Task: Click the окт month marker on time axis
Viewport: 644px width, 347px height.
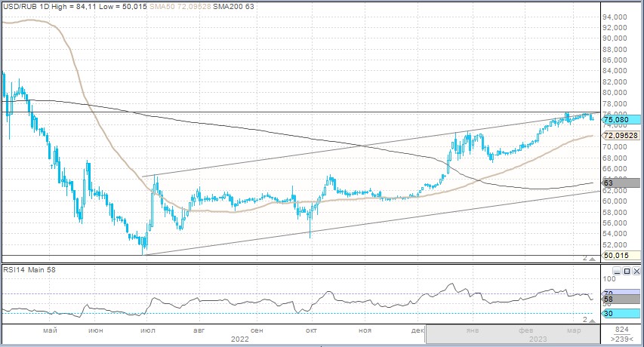Action: (310, 330)
